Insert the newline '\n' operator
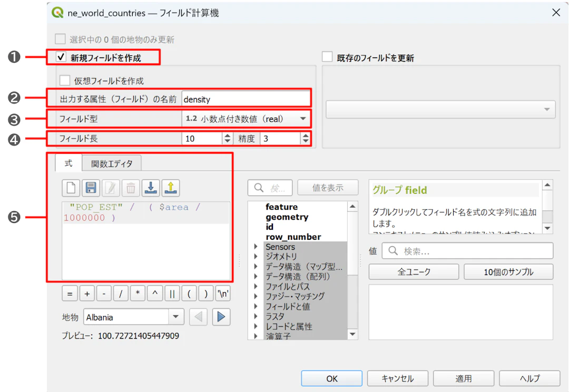Viewport: 569px width, 392px height. point(223,293)
